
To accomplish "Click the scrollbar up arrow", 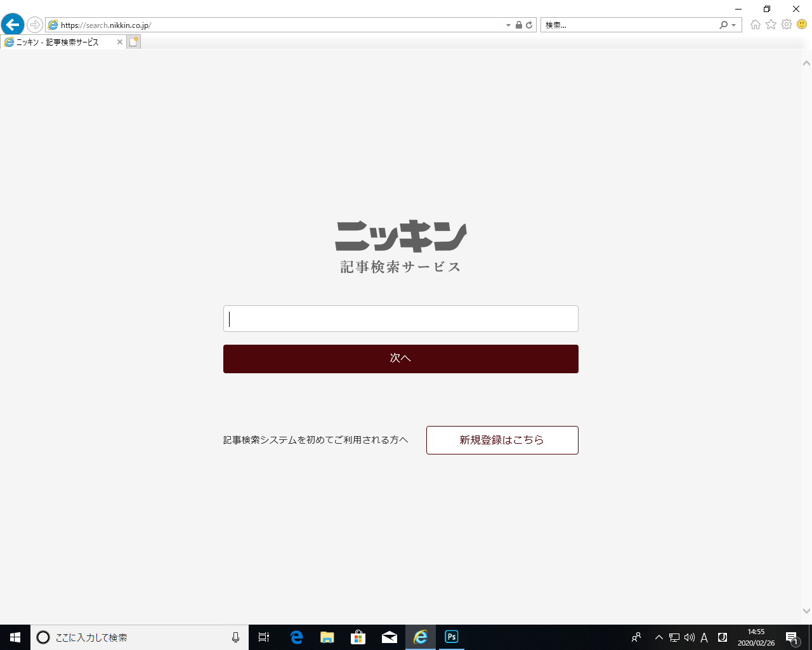I will 806,63.
